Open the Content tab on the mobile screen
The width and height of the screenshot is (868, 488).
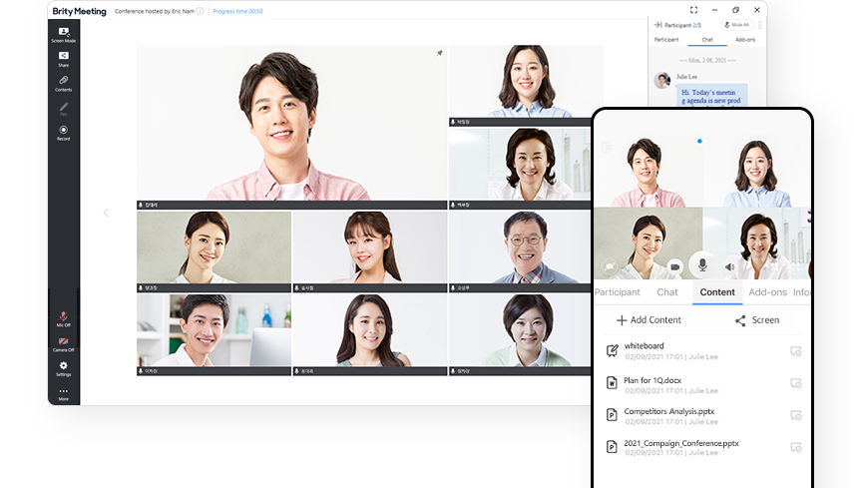[x=717, y=292]
